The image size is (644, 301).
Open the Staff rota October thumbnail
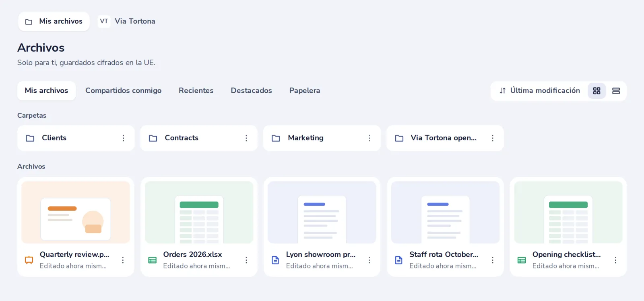445,212
